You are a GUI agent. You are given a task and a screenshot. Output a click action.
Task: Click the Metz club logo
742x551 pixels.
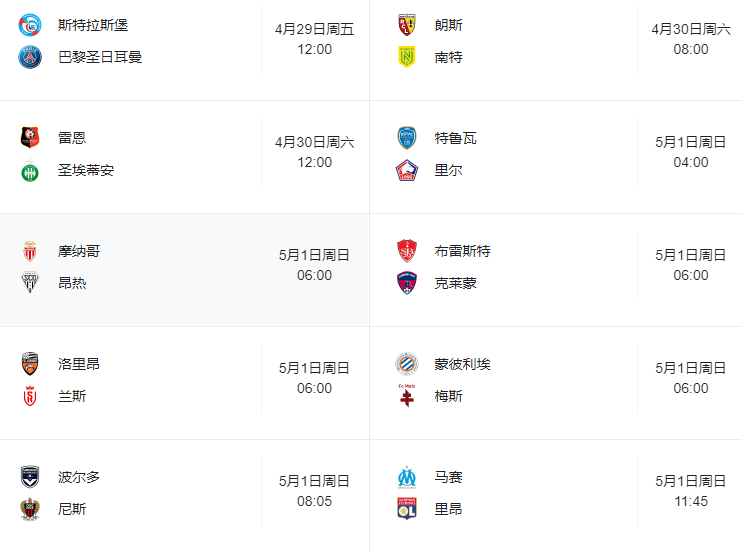[406, 395]
